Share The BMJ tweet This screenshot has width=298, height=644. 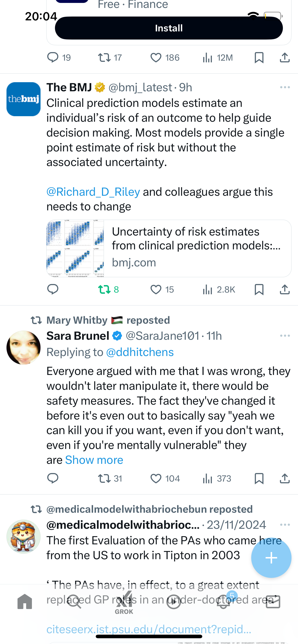tap(285, 289)
